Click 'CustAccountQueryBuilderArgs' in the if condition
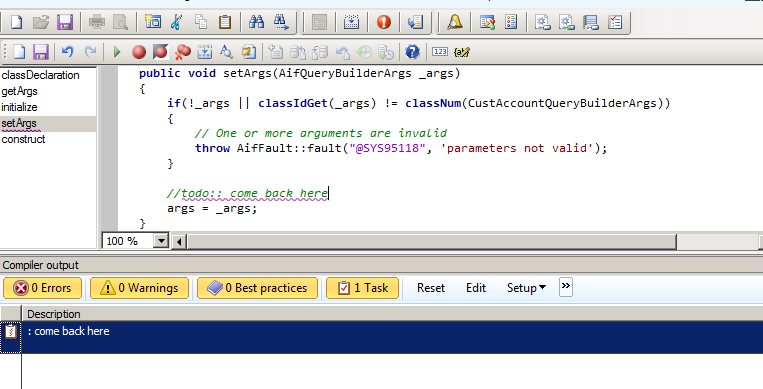The image size is (763, 389). [562, 103]
